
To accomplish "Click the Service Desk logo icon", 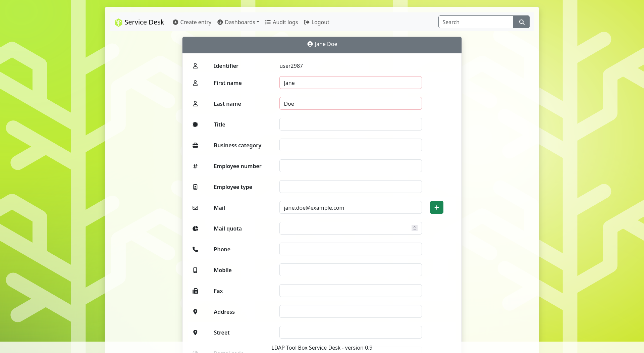I will point(118,22).
